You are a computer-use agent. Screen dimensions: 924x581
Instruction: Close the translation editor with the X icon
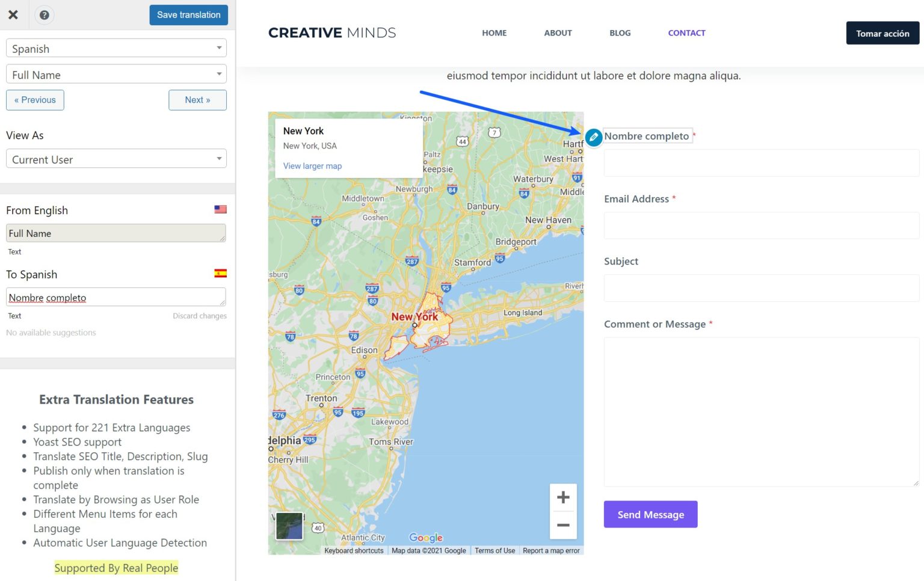13,14
